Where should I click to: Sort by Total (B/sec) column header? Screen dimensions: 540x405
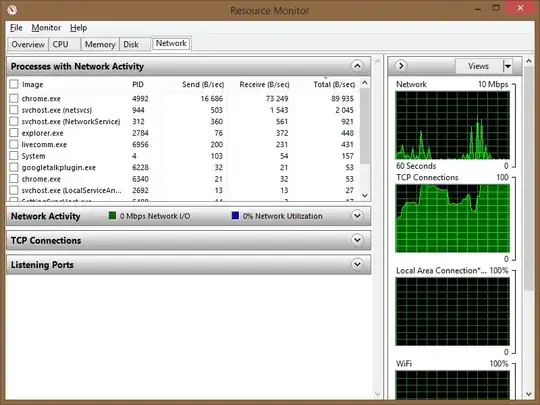(334, 84)
